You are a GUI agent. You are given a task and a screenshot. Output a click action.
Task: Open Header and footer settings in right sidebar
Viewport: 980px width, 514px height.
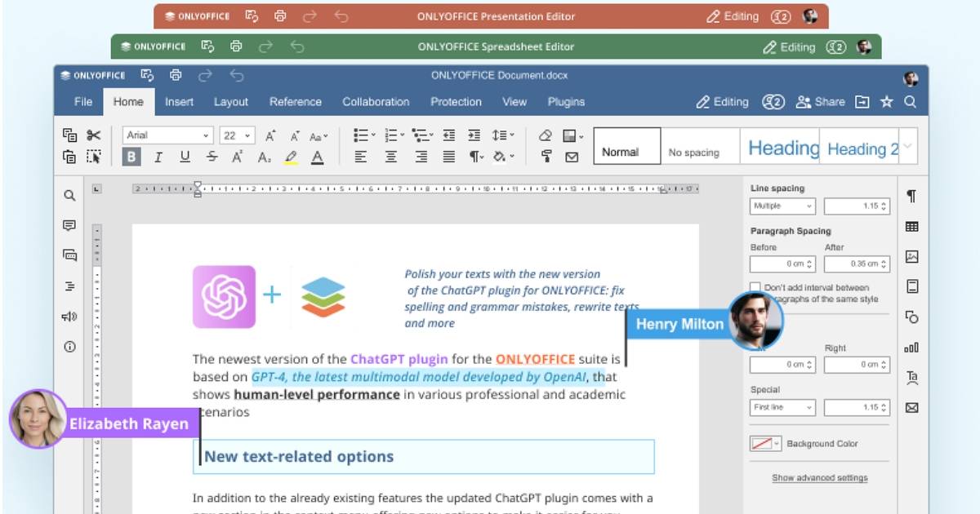(x=911, y=286)
